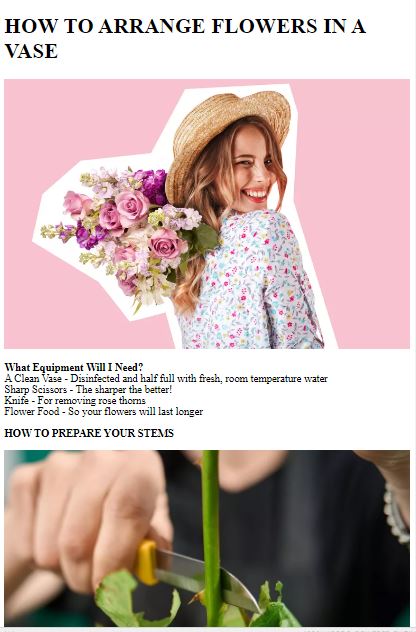Click the 'Sharp Scissors - The sharper the better!' line
Image resolution: width=416 pixels, height=632 pixels.
(88, 389)
